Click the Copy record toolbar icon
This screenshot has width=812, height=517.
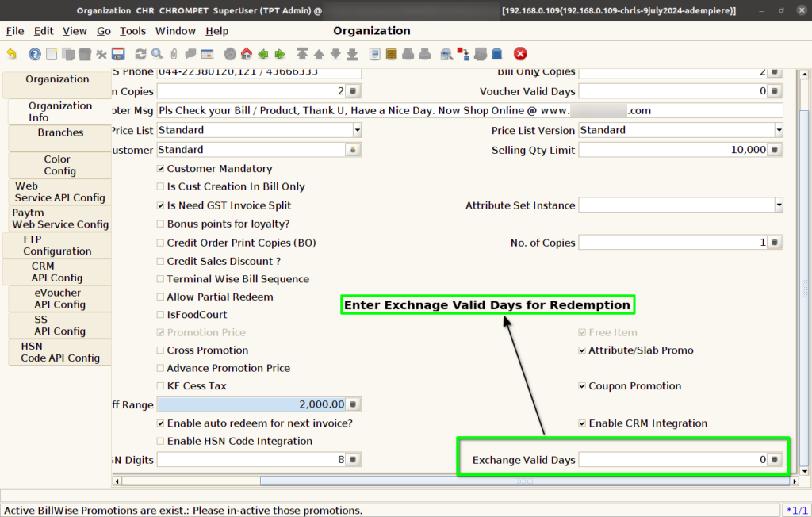pos(68,53)
